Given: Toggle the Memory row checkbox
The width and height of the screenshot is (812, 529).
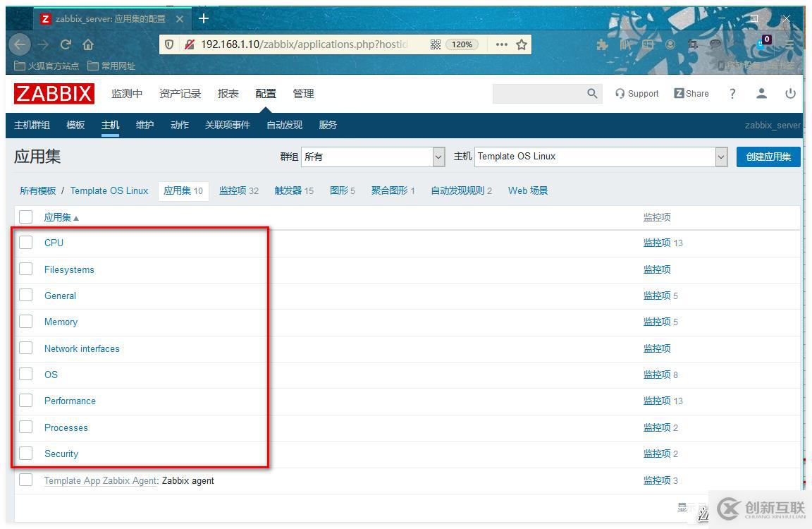Looking at the screenshot, I should point(26,322).
